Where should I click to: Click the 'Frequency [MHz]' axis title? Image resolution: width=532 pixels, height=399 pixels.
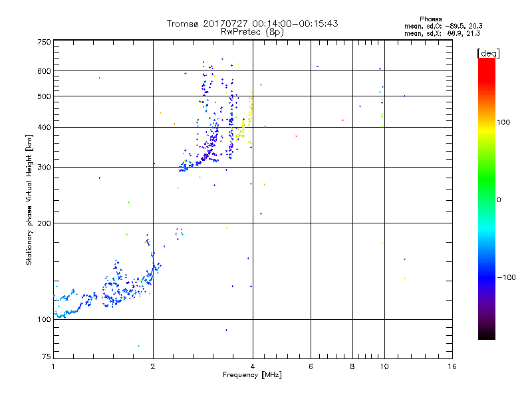tap(252, 375)
